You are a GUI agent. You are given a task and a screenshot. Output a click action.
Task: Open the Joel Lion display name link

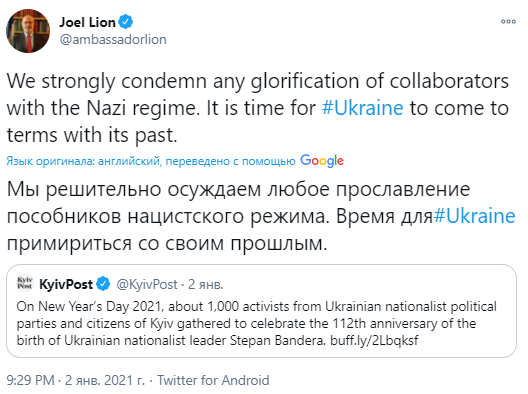click(88, 22)
